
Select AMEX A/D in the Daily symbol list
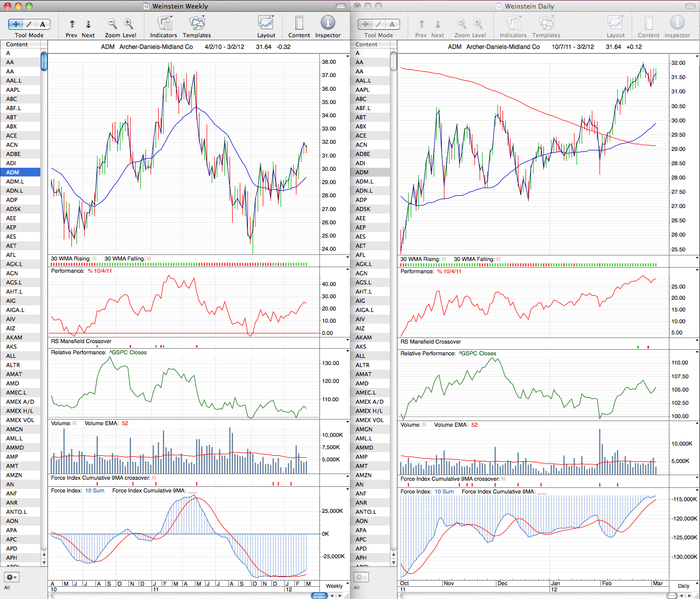[x=370, y=402]
